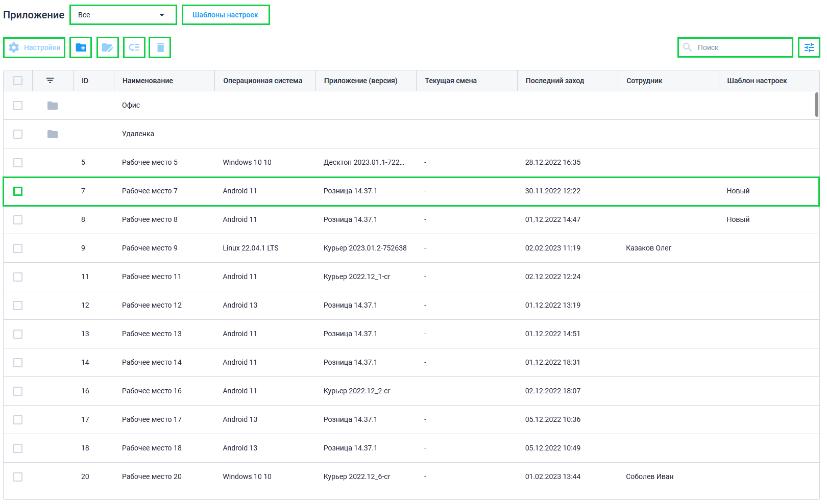Open Настройки with the gear icon
827x504 pixels.
[x=34, y=47]
